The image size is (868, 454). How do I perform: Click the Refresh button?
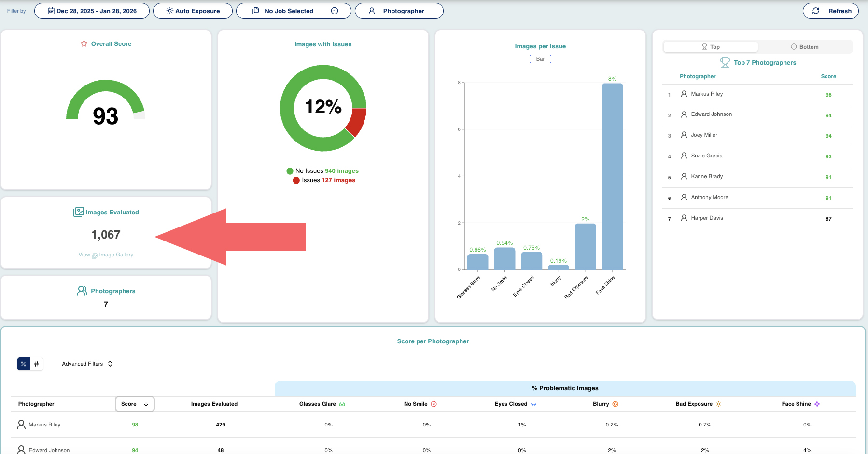[830, 11]
